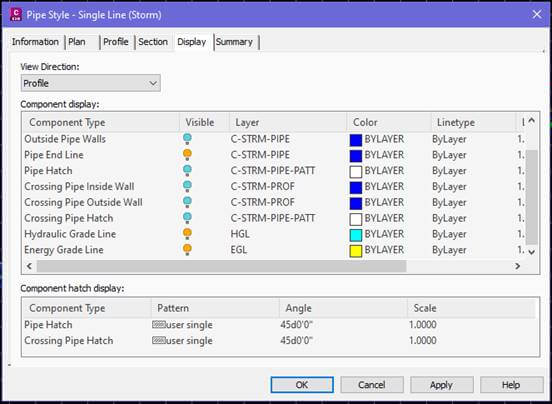Toggle visibility bulb for Outside Pipe Walls

point(187,139)
